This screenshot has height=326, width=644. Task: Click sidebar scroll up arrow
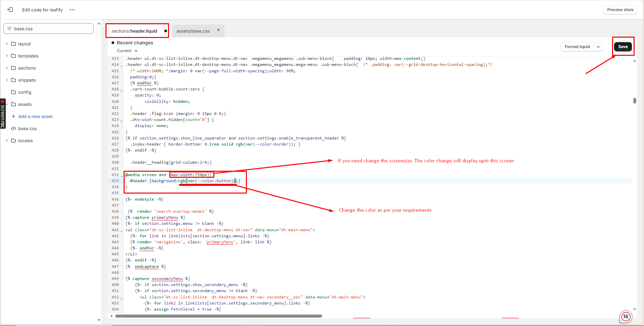[99, 24]
